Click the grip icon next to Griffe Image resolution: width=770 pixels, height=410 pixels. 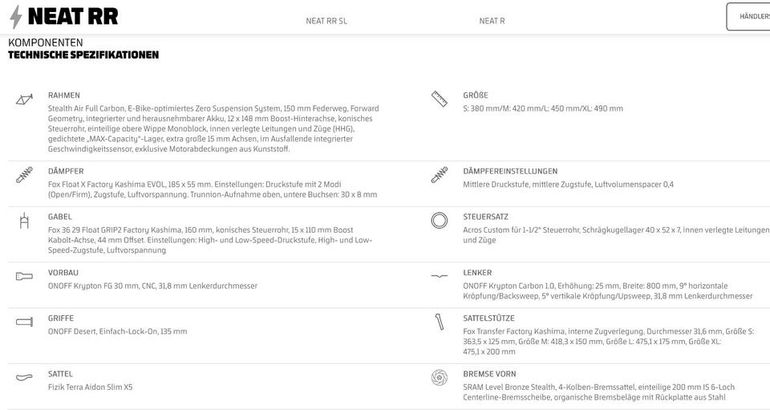(24, 322)
